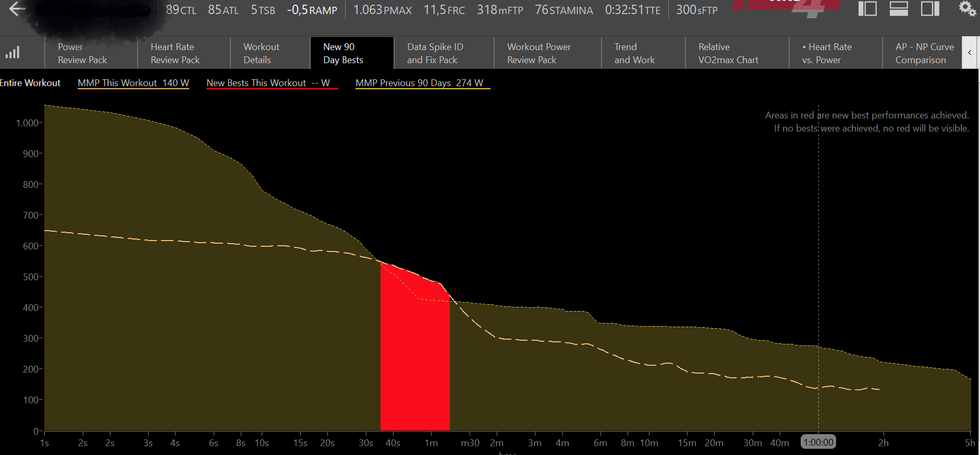Toggle the split horizontal panel layout icon
Viewport: 980px width, 455px height.
[899, 9]
